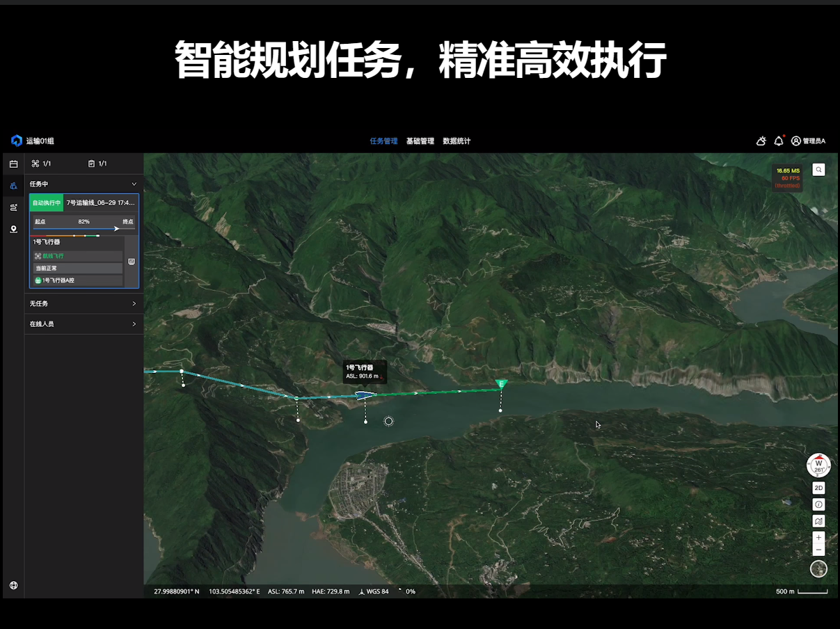Viewport: 840px width, 629px height.
Task: Switch map view to 2D mode
Action: (x=818, y=488)
